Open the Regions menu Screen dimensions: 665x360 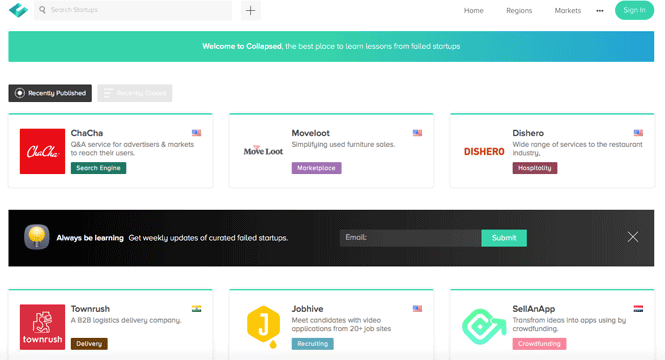519,11
